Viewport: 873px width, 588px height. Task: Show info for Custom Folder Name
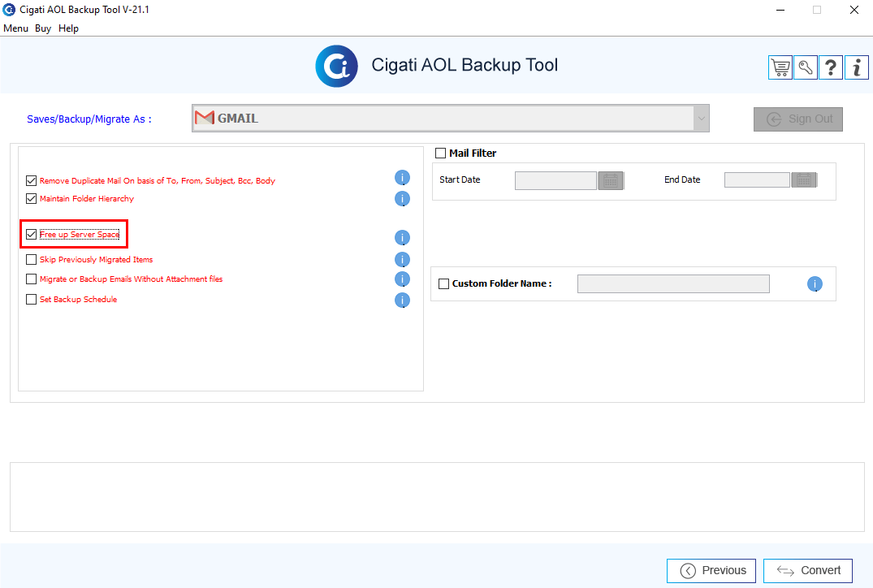point(815,284)
